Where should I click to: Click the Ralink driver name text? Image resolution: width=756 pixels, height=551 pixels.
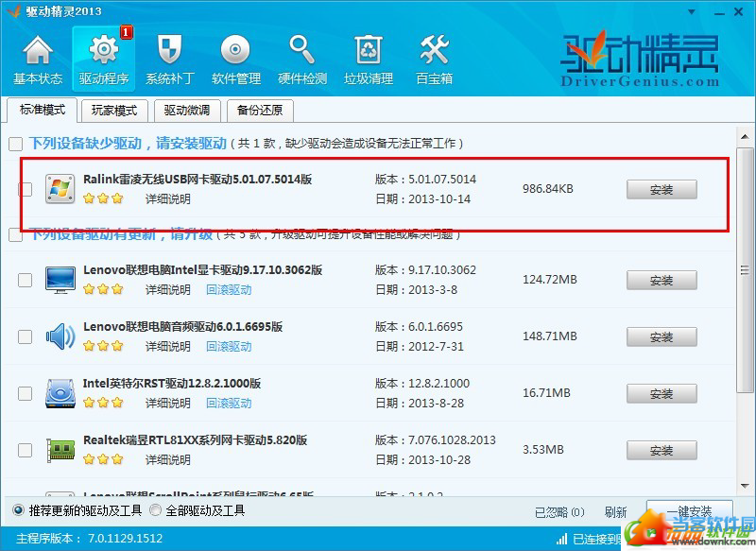point(198,180)
